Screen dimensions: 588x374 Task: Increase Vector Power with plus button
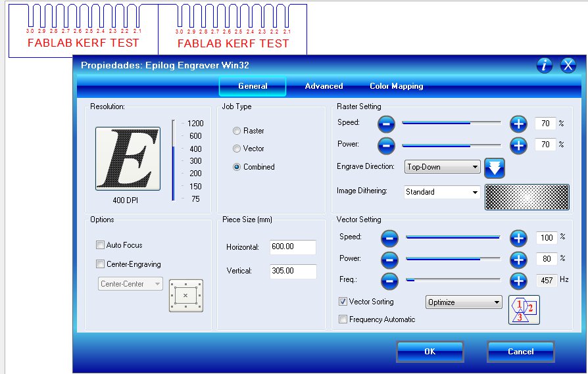[x=519, y=260]
